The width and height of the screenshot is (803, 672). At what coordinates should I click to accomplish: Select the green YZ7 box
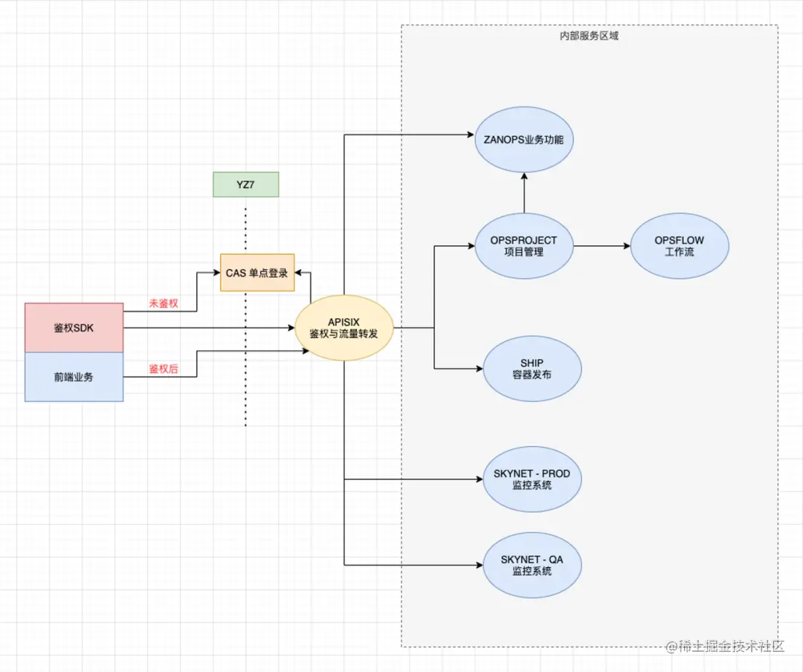246,184
